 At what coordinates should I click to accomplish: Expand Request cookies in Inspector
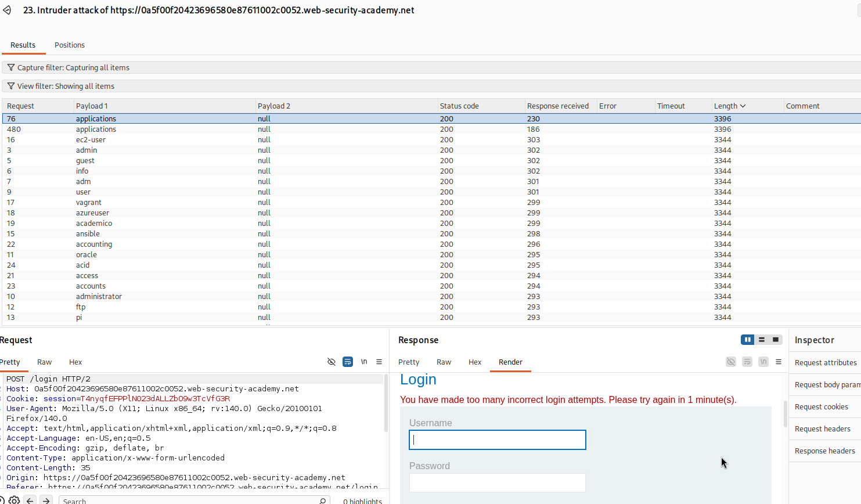(825, 406)
